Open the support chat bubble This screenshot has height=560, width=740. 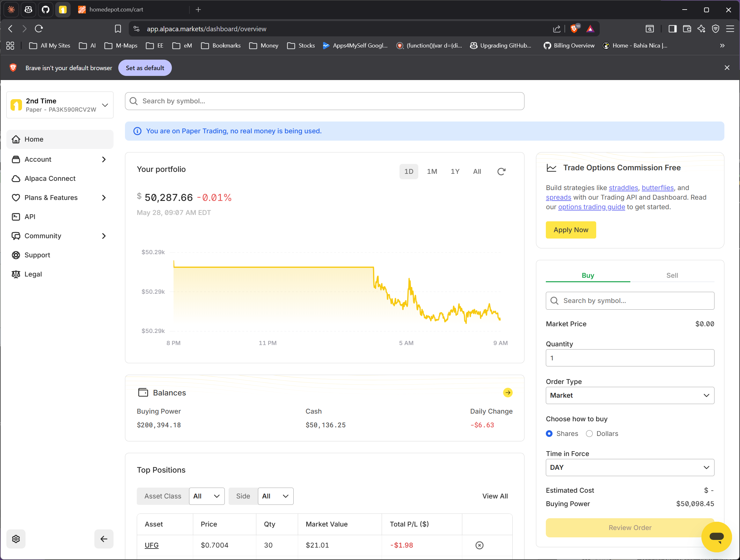pos(716,537)
